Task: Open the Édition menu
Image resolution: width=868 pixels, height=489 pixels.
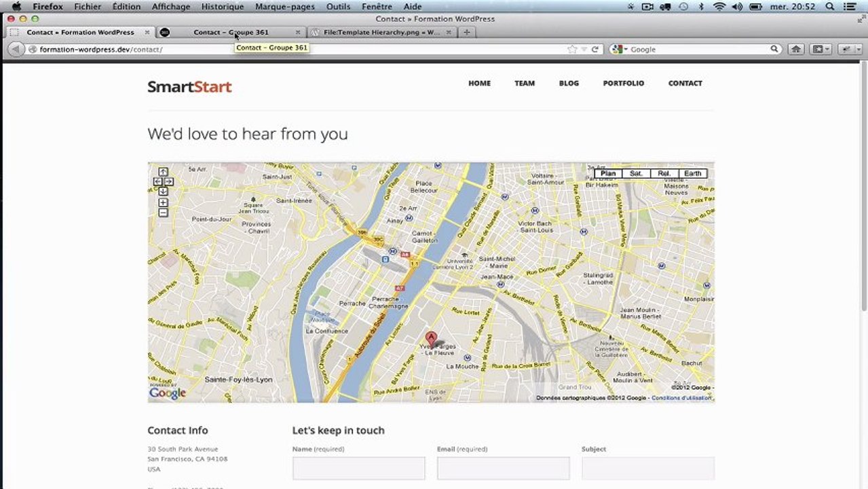Action: (x=127, y=6)
